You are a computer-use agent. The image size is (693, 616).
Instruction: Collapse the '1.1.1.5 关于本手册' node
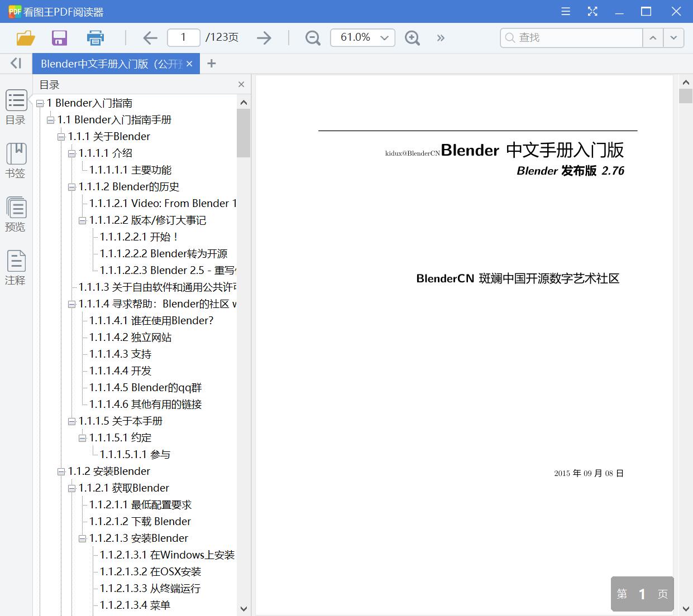tap(72, 421)
